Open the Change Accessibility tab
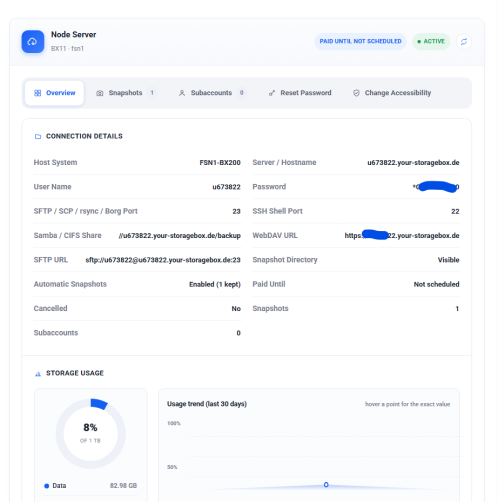Screen dimensions: 498x502 tap(392, 93)
